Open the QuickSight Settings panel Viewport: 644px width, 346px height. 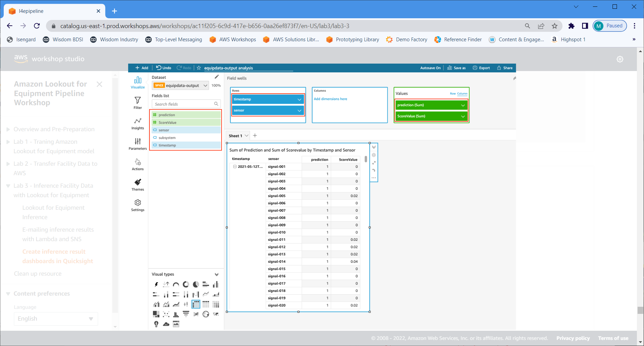138,205
